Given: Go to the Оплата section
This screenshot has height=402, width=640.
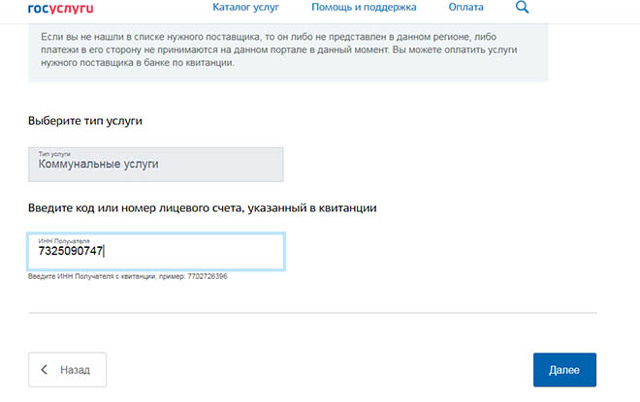Looking at the screenshot, I should coord(467,8).
